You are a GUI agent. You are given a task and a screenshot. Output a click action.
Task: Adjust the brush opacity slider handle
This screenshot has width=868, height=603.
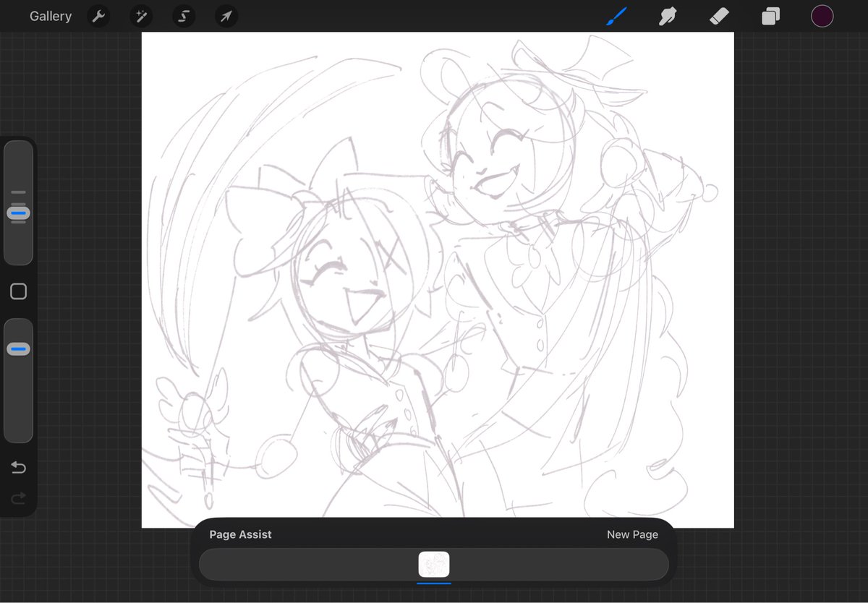[x=18, y=349]
